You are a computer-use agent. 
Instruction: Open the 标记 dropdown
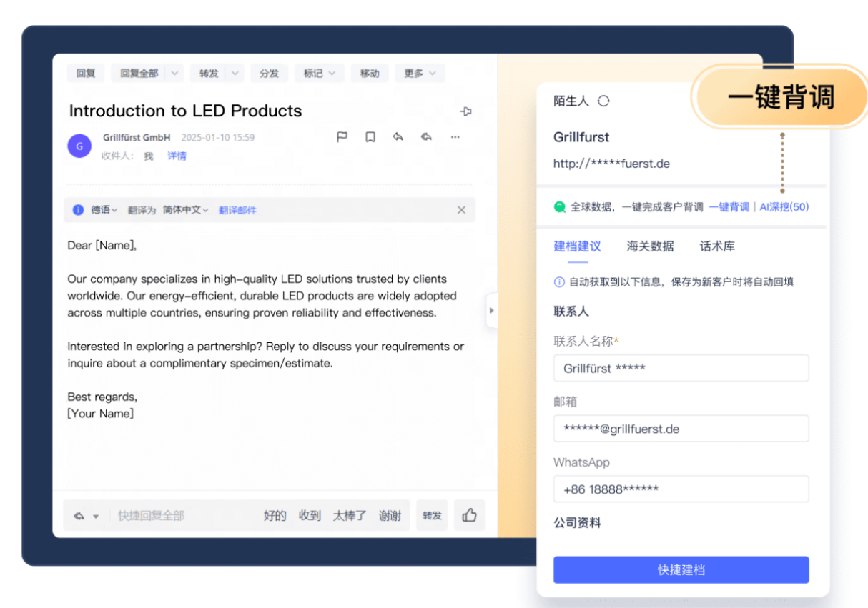(x=319, y=73)
